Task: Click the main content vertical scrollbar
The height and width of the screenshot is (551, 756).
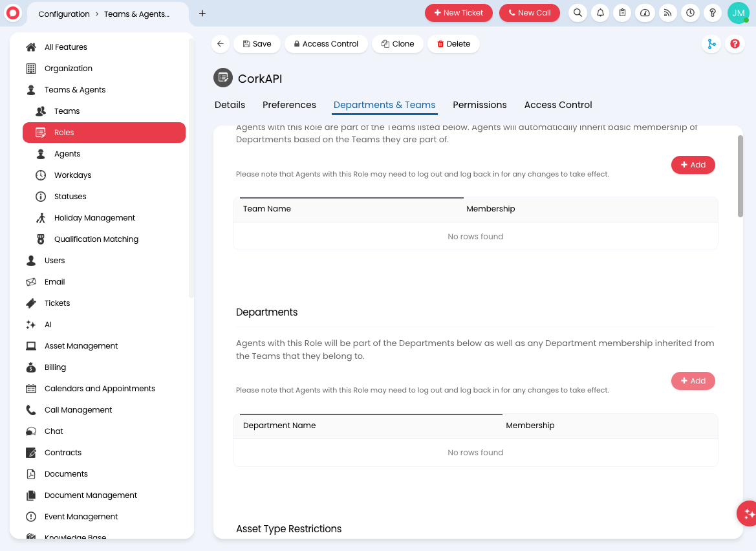Action: click(740, 176)
